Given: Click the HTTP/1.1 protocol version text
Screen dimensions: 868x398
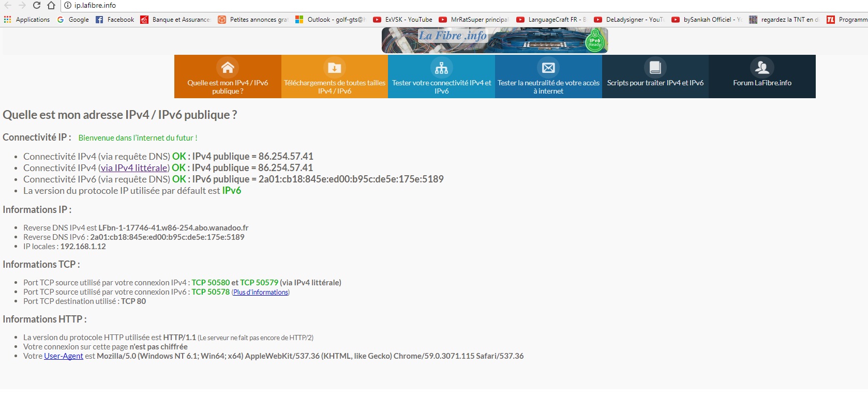Looking at the screenshot, I should tap(179, 338).
